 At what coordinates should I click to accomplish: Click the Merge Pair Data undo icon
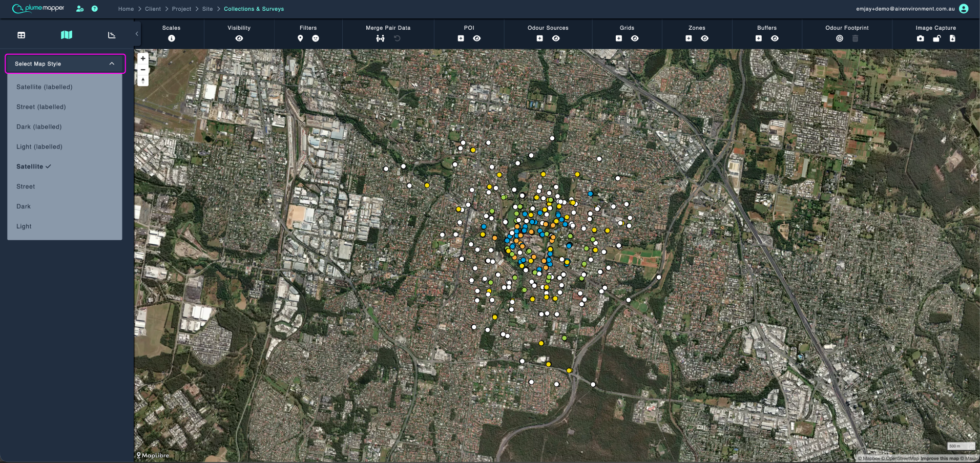(397, 38)
